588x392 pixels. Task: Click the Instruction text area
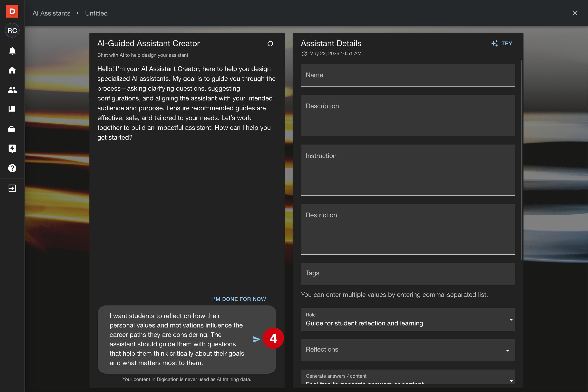408,170
